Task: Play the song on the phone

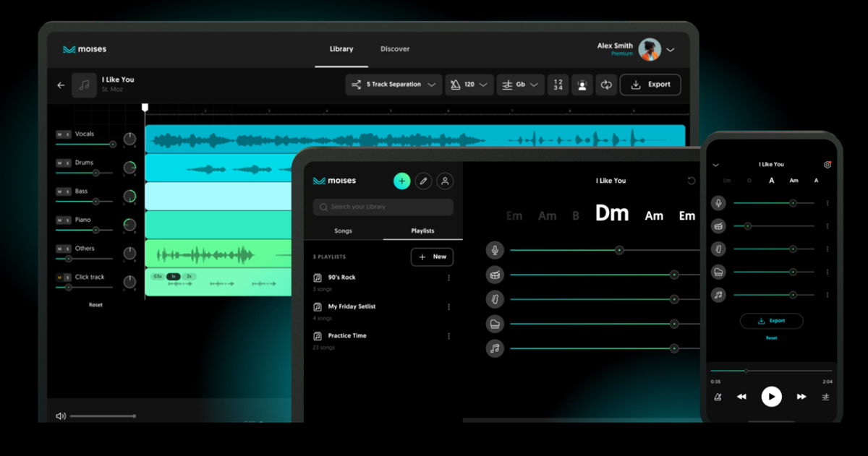Action: point(771,396)
